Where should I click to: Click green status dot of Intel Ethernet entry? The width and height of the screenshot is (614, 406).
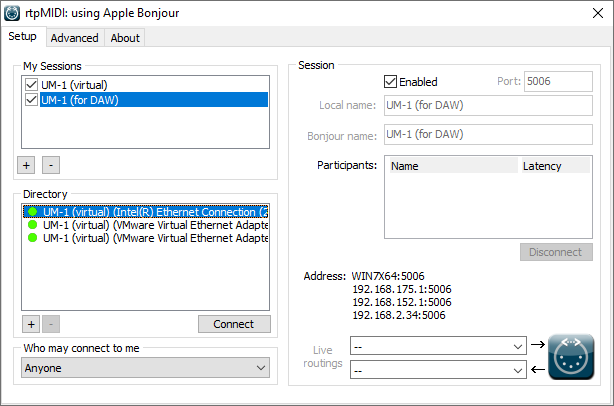coord(33,212)
